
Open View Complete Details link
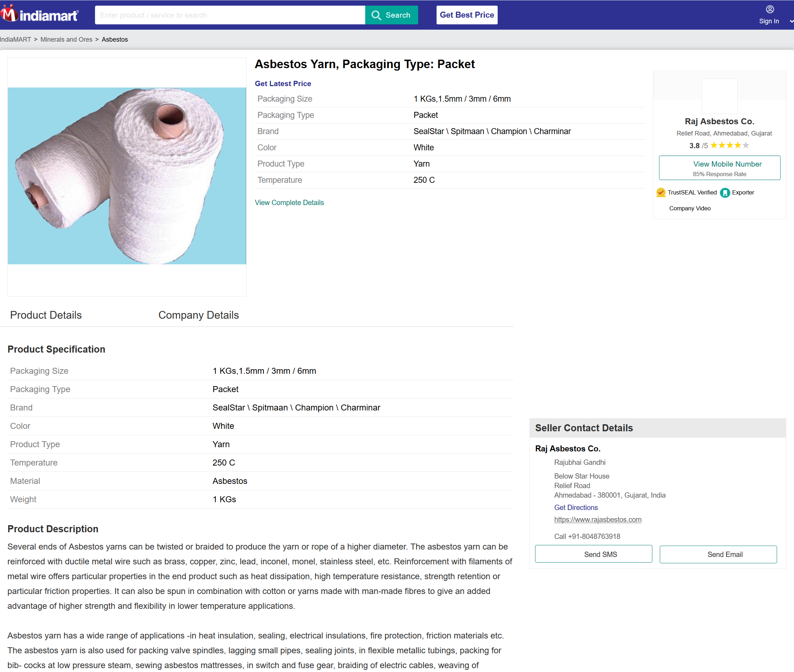click(289, 203)
